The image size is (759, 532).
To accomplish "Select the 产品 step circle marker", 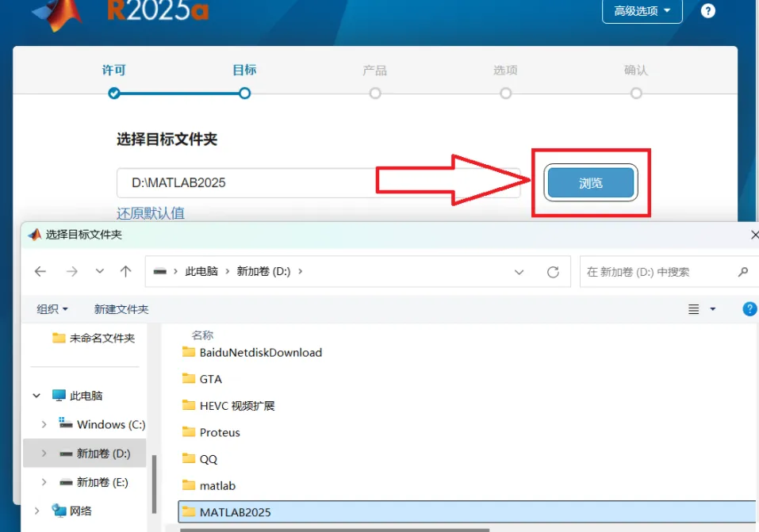I will (375, 93).
